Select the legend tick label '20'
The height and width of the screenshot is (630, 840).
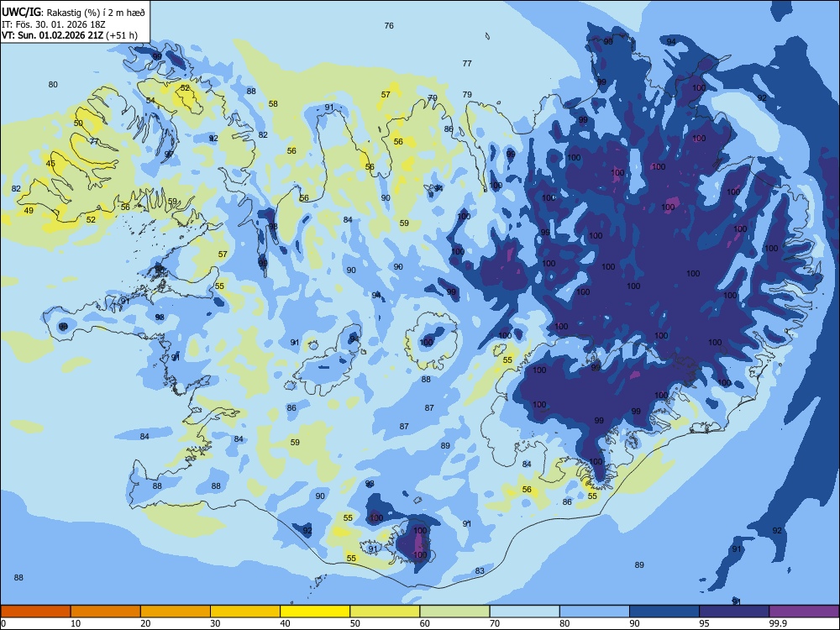(x=145, y=623)
